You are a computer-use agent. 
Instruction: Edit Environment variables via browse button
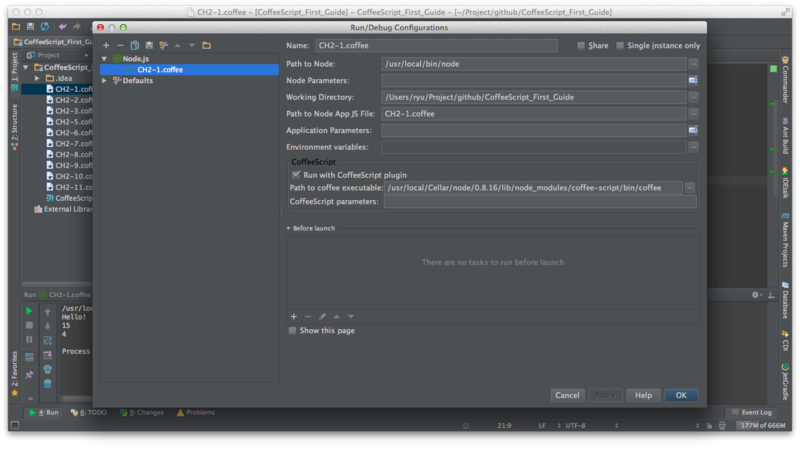[x=693, y=147]
